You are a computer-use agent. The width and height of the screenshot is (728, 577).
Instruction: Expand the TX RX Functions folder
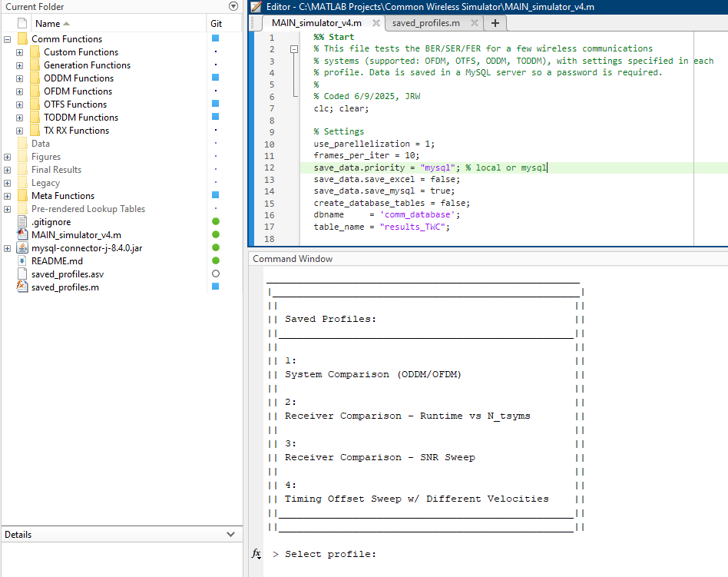point(19,131)
